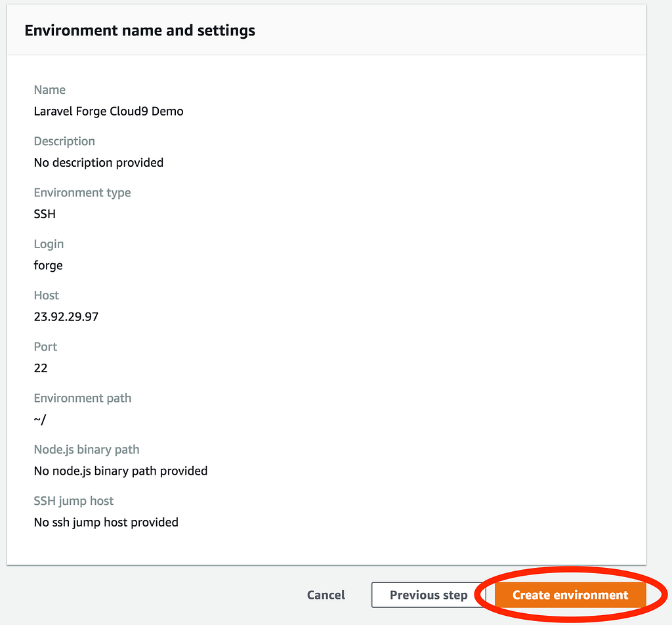Screen dimensions: 672x625
Task: Cancel the environment creation
Action: (325, 595)
